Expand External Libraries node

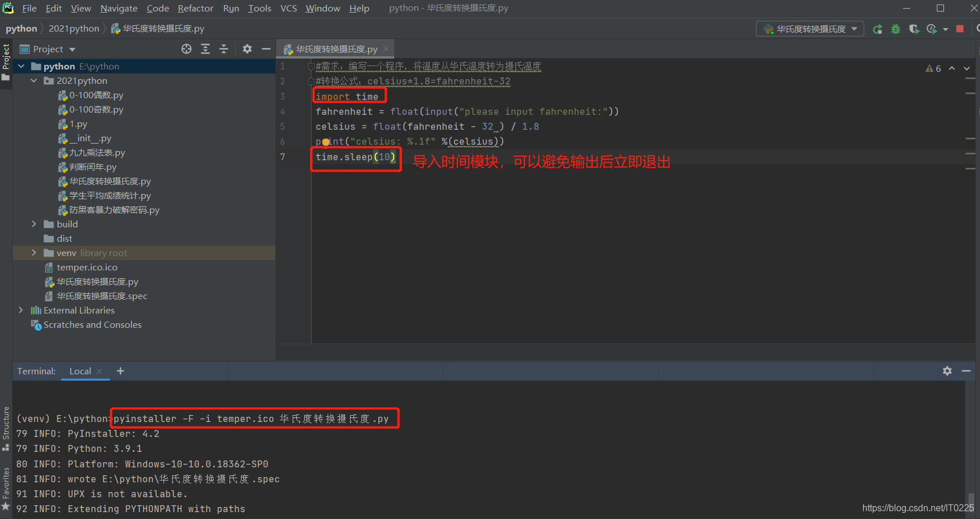pyautogui.click(x=21, y=310)
